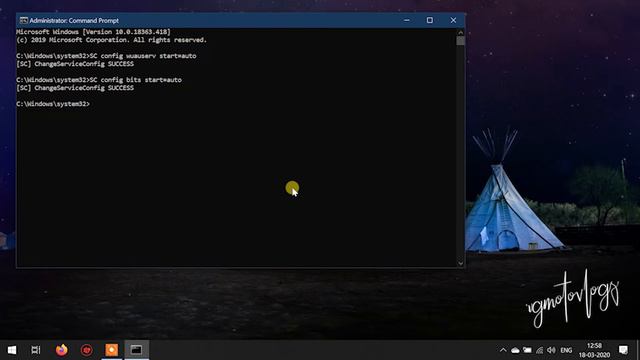
Task: Open the clock and date flyout
Action: (x=594, y=350)
